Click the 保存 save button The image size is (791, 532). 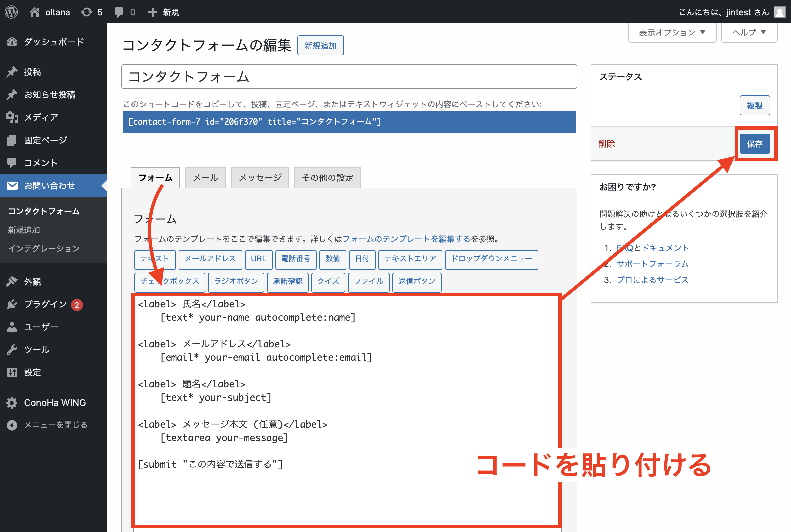[x=754, y=144]
